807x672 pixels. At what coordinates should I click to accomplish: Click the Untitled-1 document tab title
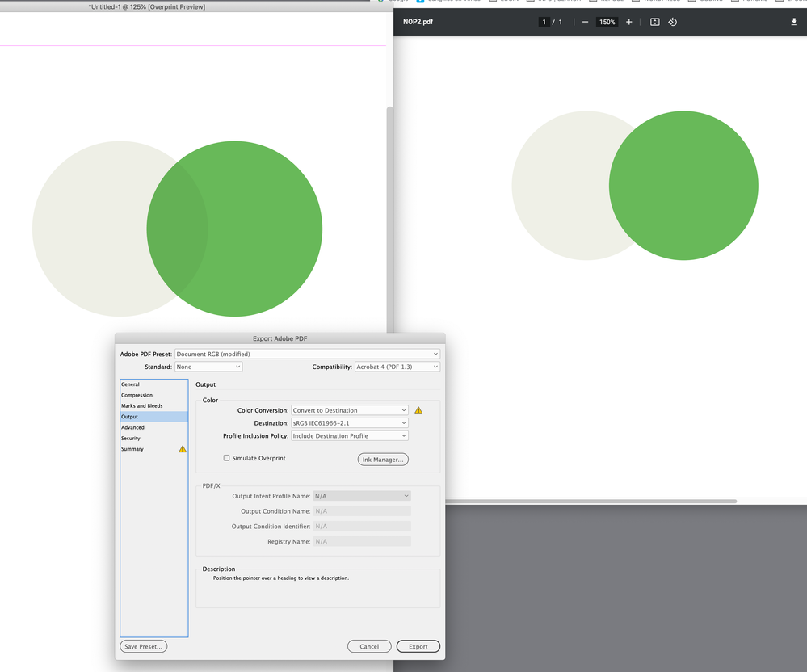coord(147,6)
